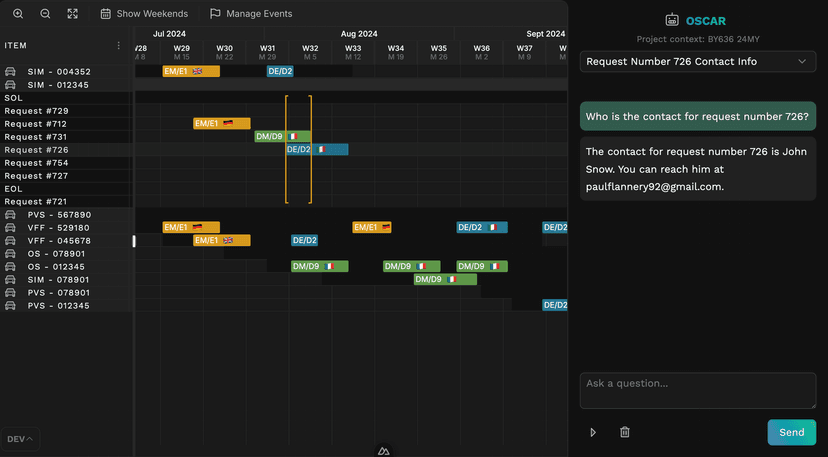Click the run arrow icon below the question box
Screen dimensions: 828x457
pyautogui.click(x=593, y=432)
